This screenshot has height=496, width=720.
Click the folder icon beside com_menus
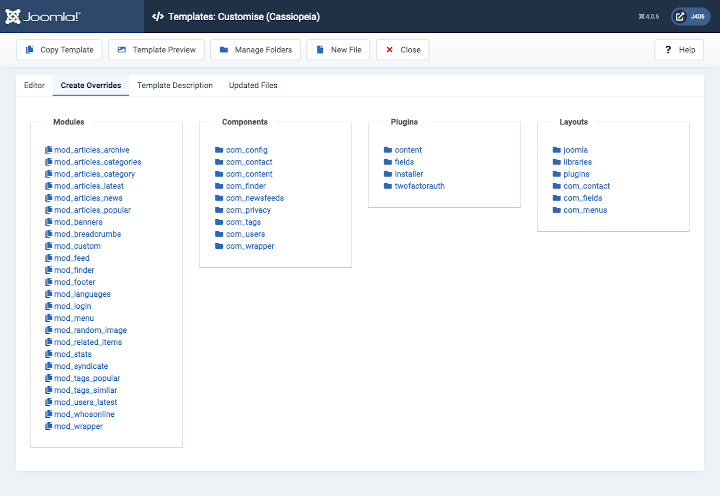click(x=556, y=210)
